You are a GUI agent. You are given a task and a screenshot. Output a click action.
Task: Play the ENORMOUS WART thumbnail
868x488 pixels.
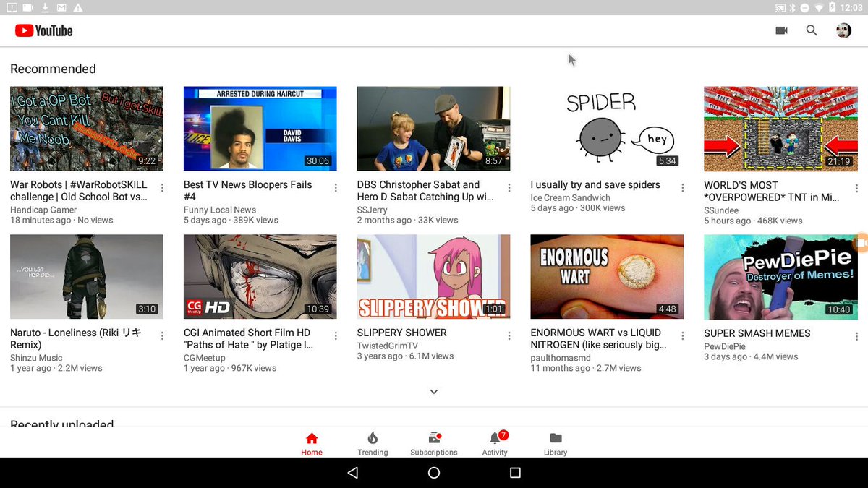pos(608,277)
